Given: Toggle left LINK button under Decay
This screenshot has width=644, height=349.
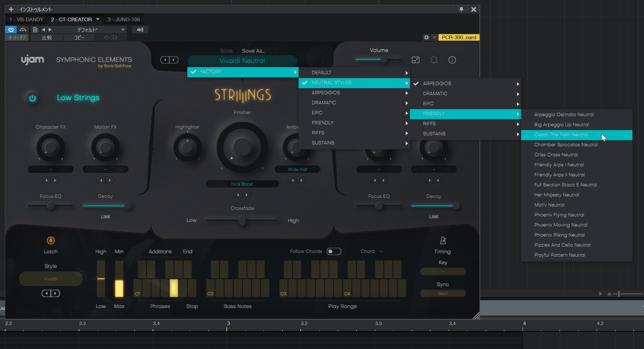Looking at the screenshot, I should click(105, 217).
